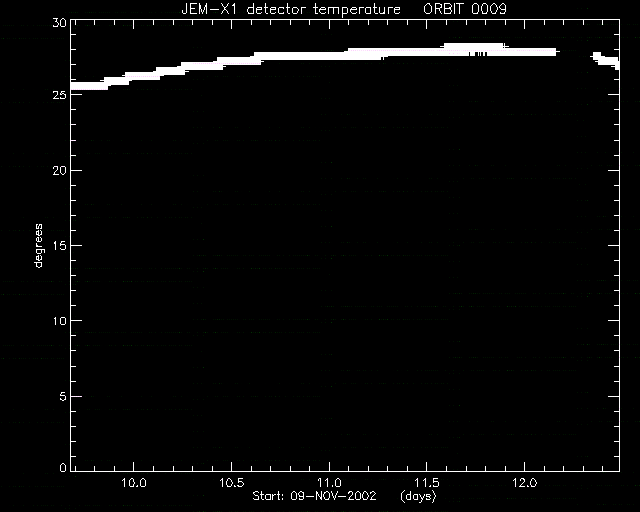Click the y-axis tick label 0
Screen dimensions: 640x512
[x=63, y=467]
